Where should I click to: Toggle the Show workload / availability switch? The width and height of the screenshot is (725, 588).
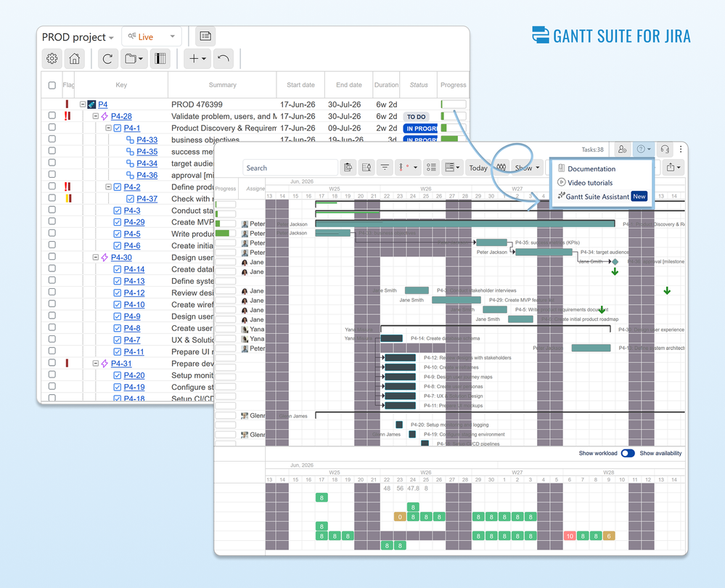pos(628,454)
